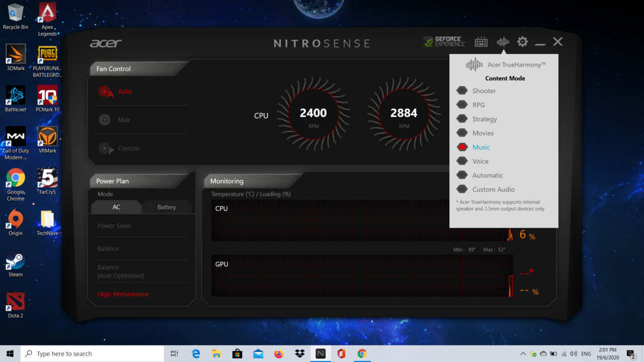
Task: Click the Windows taskbar search box
Action: coord(93,354)
